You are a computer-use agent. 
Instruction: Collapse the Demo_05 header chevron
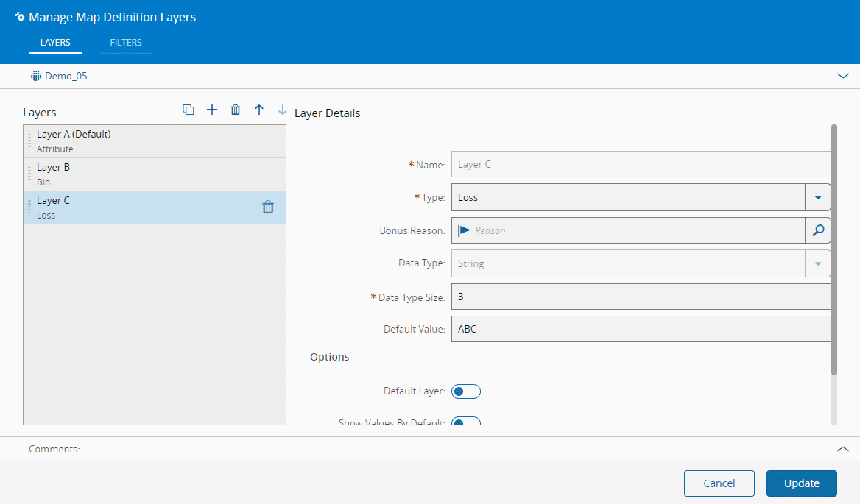coord(843,76)
